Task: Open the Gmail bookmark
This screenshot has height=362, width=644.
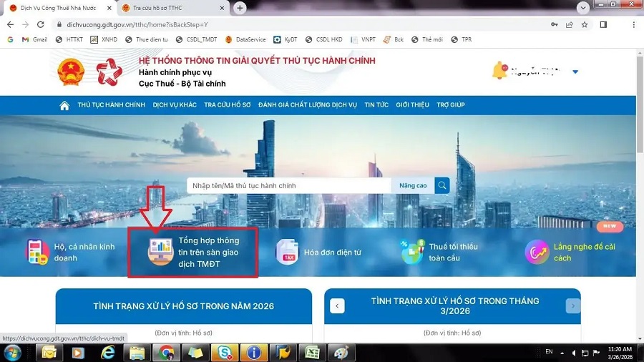Action: 35,39
